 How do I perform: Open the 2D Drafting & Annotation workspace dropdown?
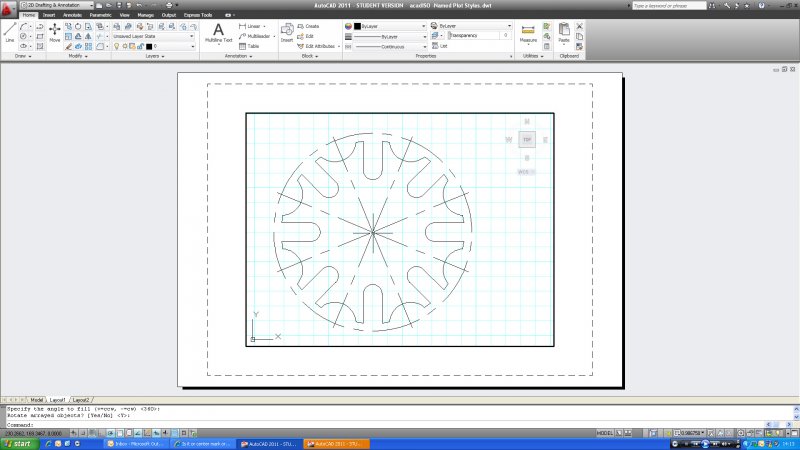[53, 6]
